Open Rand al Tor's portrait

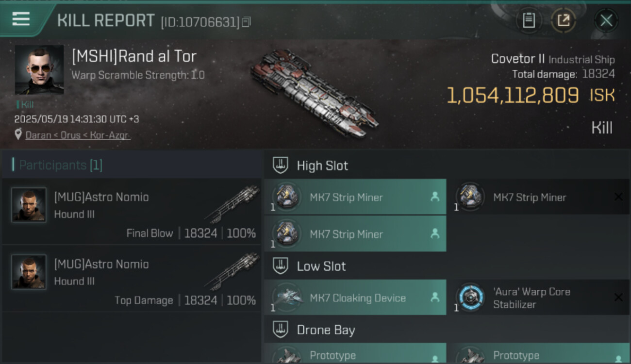(x=39, y=70)
